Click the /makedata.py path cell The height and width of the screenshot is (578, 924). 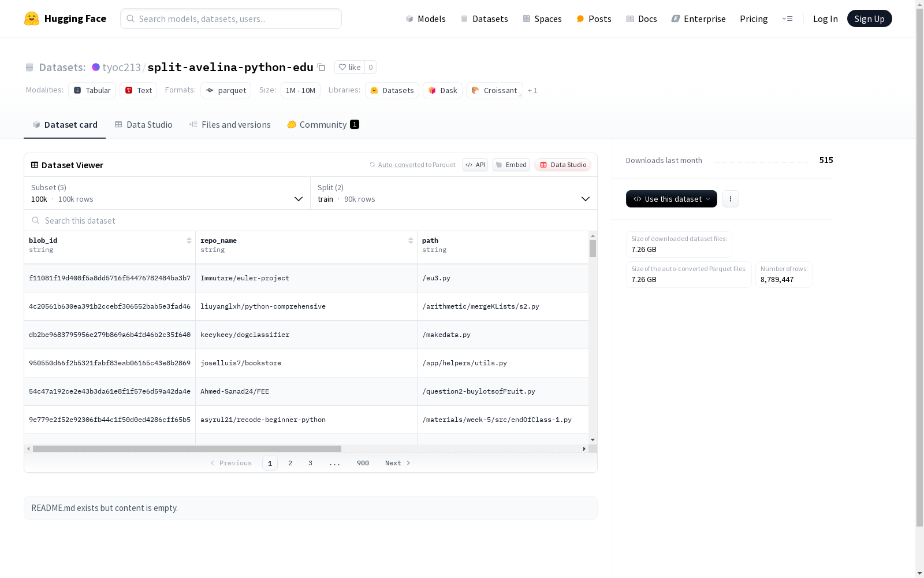pyautogui.click(x=503, y=335)
